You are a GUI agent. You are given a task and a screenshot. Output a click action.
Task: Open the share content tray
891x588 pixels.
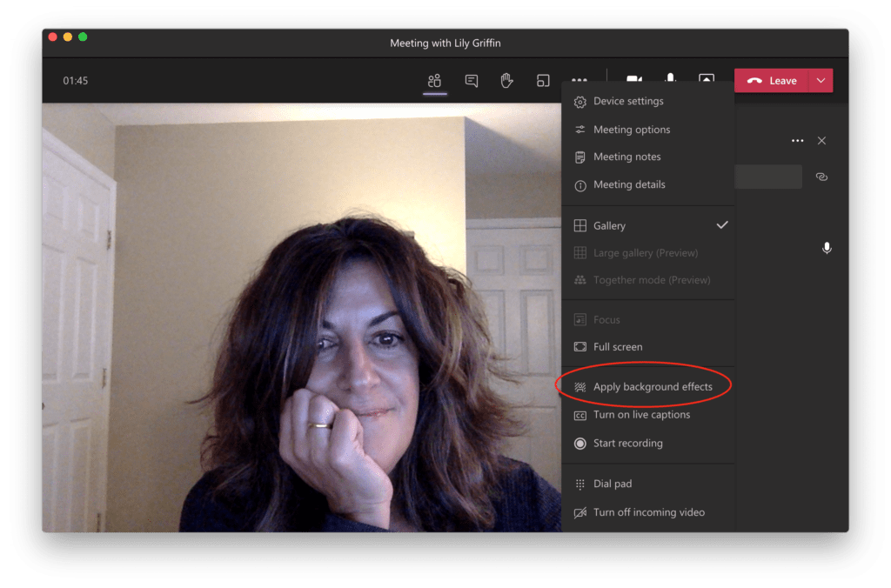tap(707, 78)
